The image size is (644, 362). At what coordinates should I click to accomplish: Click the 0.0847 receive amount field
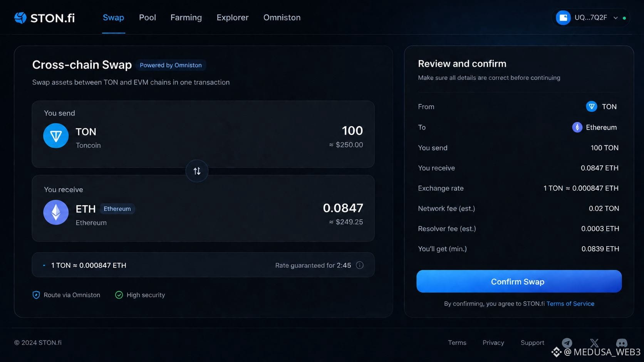tap(343, 208)
